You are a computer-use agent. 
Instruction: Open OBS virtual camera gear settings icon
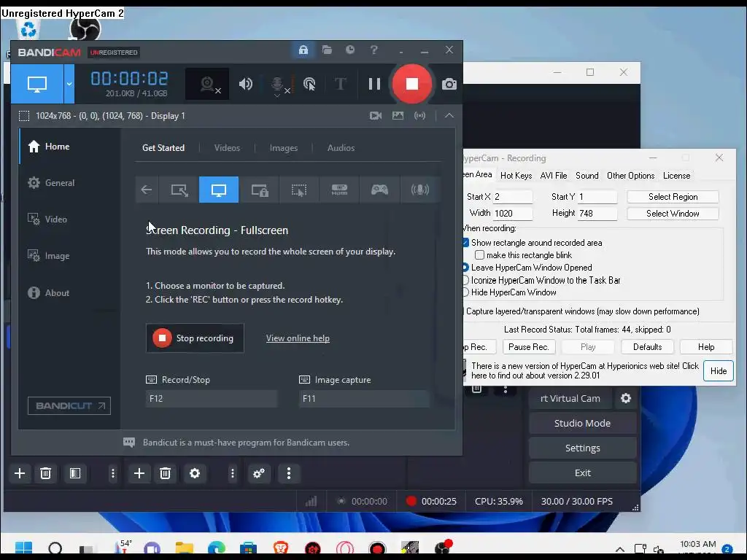tap(625, 398)
